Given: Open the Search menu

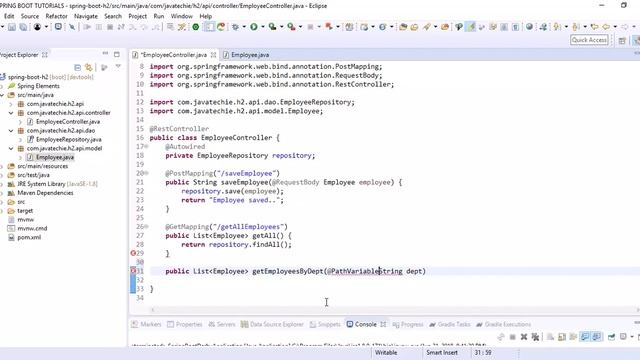Looking at the screenshot, I should (x=113, y=16).
